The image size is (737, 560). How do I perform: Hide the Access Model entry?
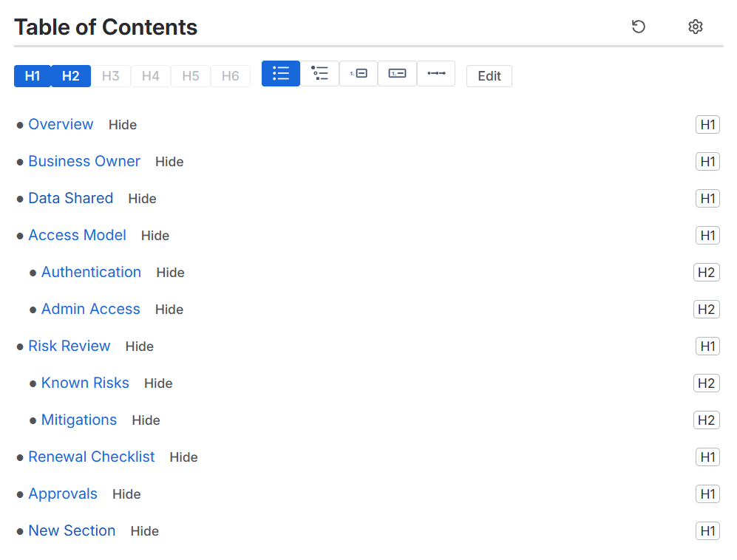point(155,236)
